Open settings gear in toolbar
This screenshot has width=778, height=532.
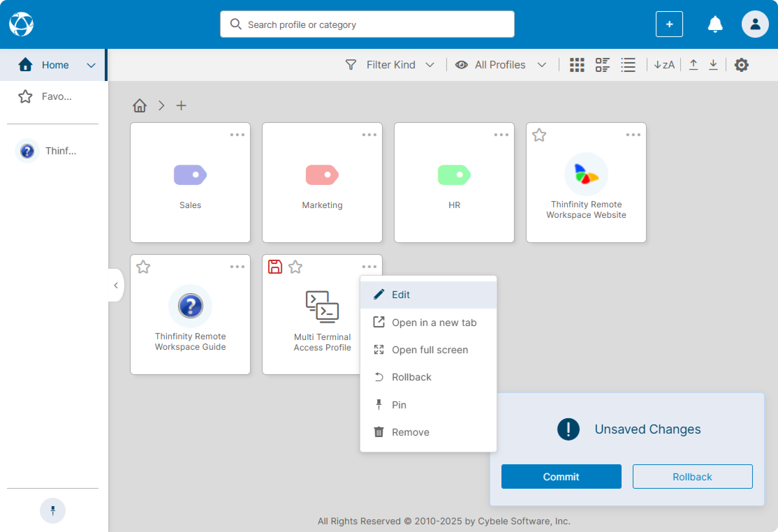[x=741, y=65]
